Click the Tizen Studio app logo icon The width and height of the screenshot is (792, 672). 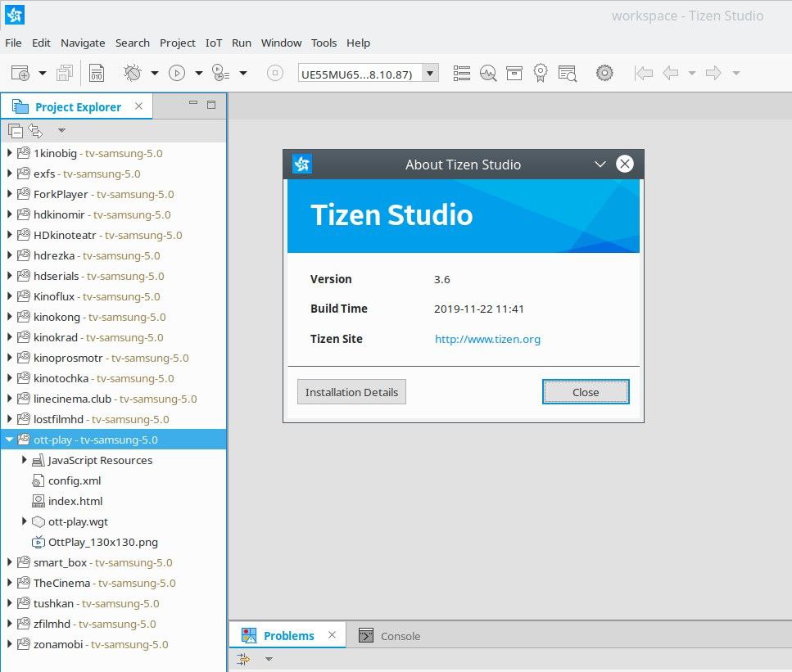coord(14,15)
